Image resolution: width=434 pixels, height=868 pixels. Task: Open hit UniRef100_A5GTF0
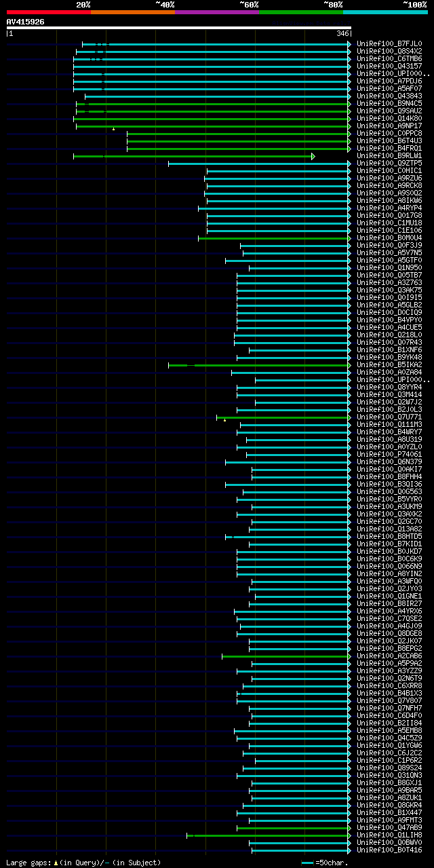pyautogui.click(x=389, y=260)
